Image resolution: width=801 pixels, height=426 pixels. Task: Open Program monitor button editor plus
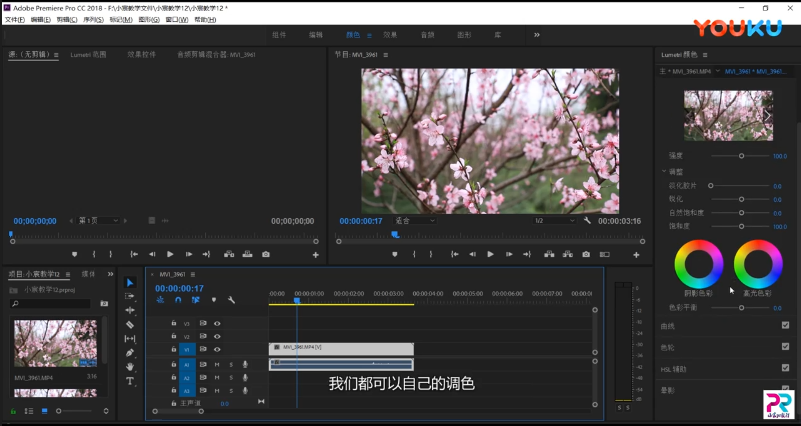click(x=637, y=255)
